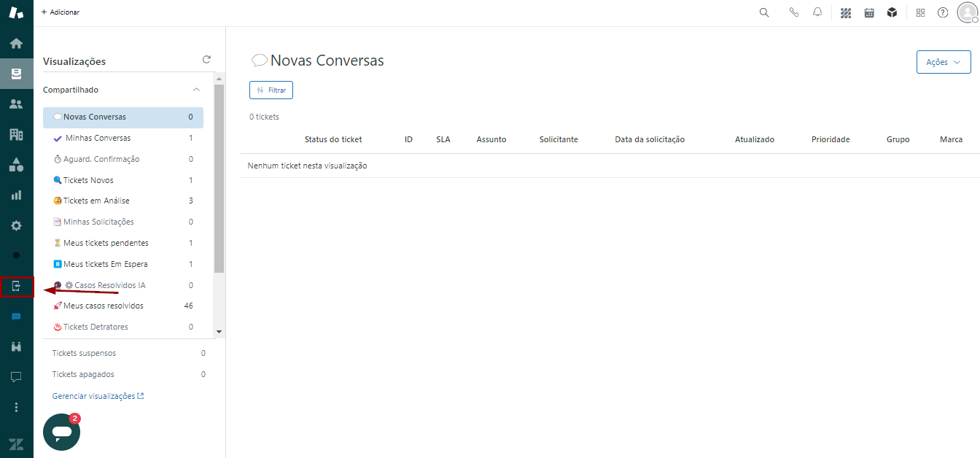This screenshot has height=458, width=980.
Task: Refresh the Visualizações list
Action: pyautogui.click(x=206, y=60)
